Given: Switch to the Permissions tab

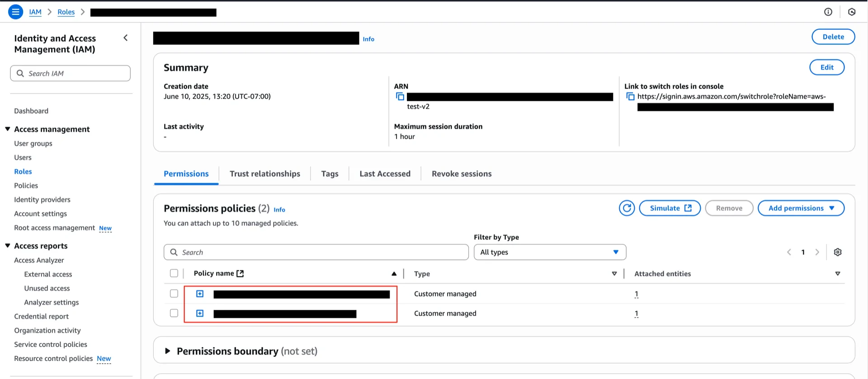Looking at the screenshot, I should point(186,174).
